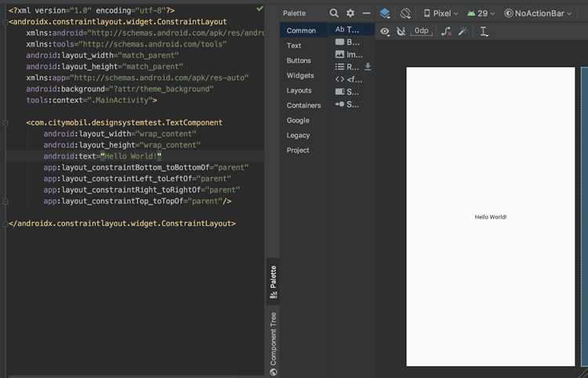
Task: Click the xml version declaration line
Action: 92,10
